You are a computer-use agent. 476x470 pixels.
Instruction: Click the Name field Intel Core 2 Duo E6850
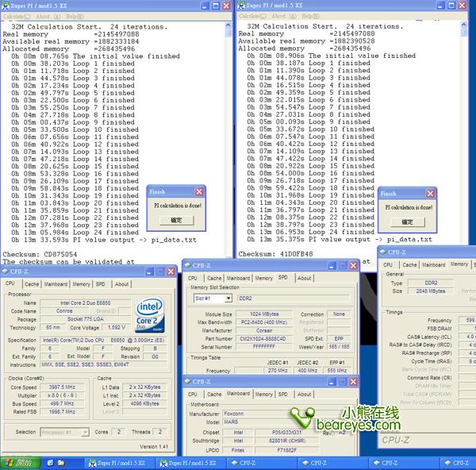(x=86, y=303)
